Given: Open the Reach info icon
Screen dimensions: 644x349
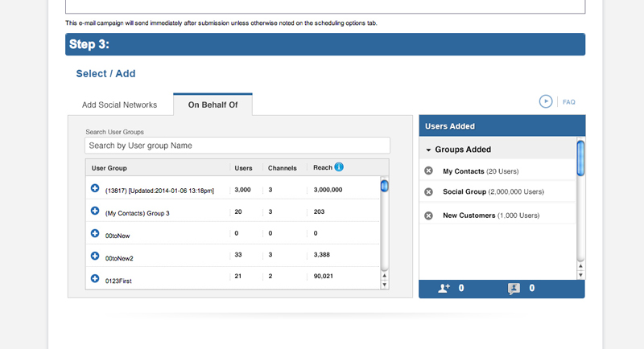Looking at the screenshot, I should tap(339, 167).
